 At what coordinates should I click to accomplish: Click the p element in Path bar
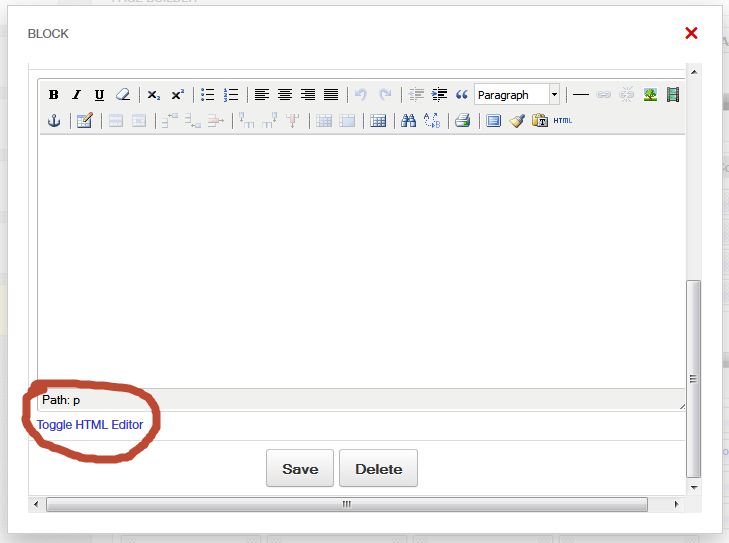coord(77,400)
